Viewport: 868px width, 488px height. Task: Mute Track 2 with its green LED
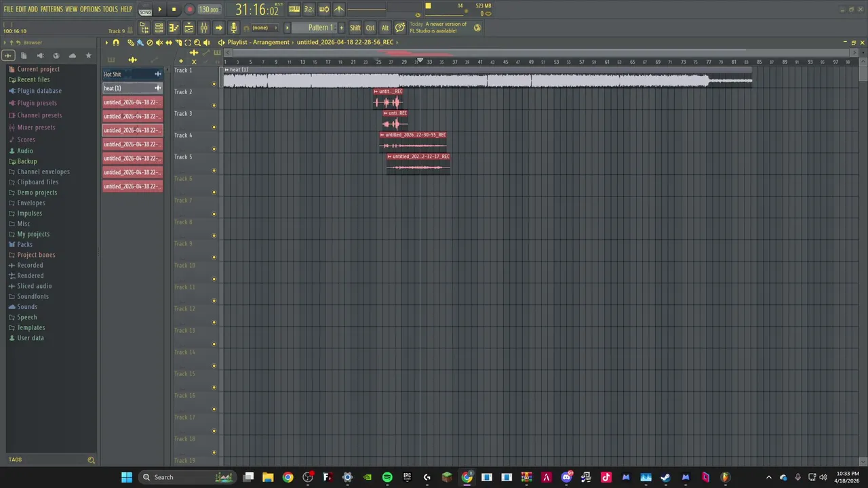pos(214,106)
